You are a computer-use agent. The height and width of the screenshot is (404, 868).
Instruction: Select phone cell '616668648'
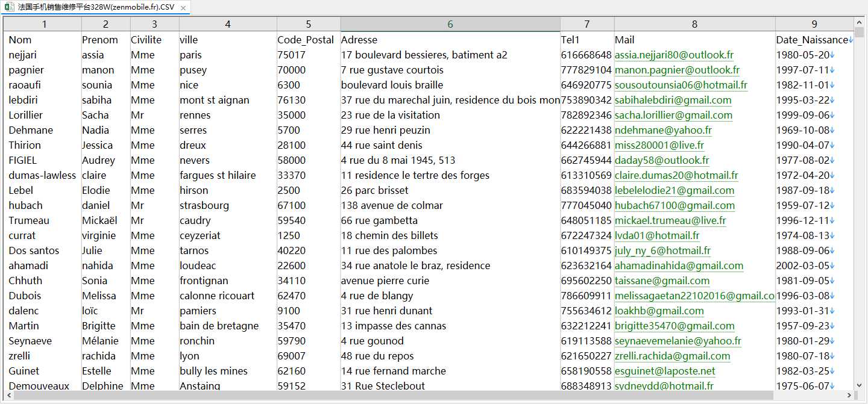click(587, 55)
